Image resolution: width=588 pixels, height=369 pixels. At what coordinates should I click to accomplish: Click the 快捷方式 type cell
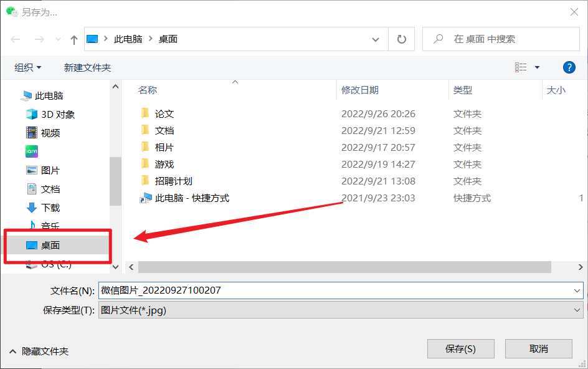point(472,198)
